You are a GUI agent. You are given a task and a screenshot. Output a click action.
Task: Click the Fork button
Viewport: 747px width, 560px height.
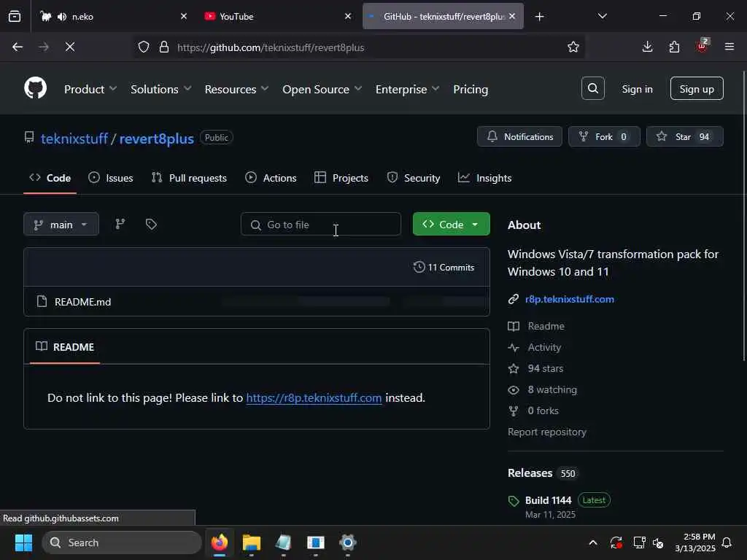pyautogui.click(x=604, y=136)
